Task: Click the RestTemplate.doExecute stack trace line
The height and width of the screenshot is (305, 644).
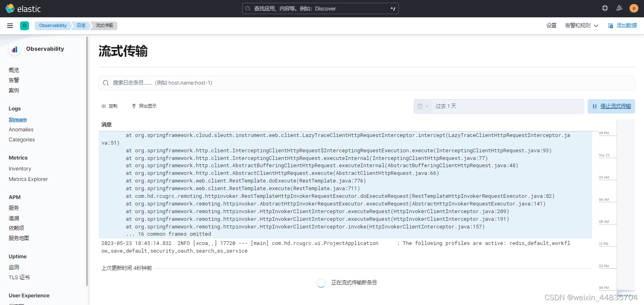Action: point(246,181)
